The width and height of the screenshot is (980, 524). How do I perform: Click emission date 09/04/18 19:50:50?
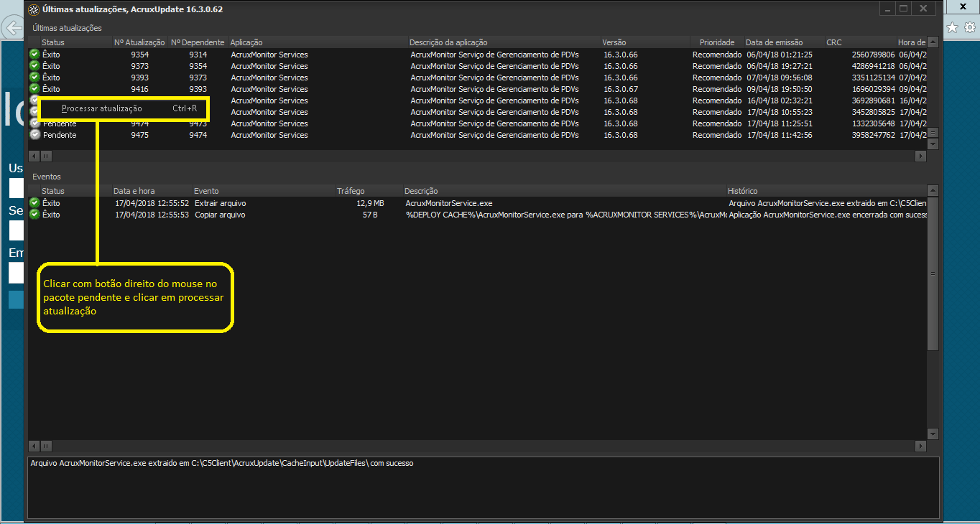(780, 89)
